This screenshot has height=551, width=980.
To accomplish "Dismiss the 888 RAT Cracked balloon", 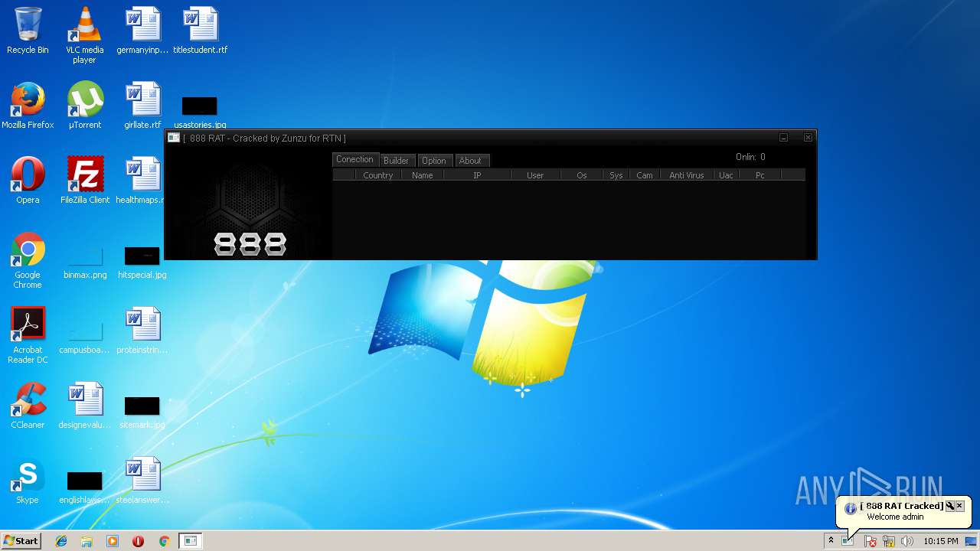I will pyautogui.click(x=959, y=506).
